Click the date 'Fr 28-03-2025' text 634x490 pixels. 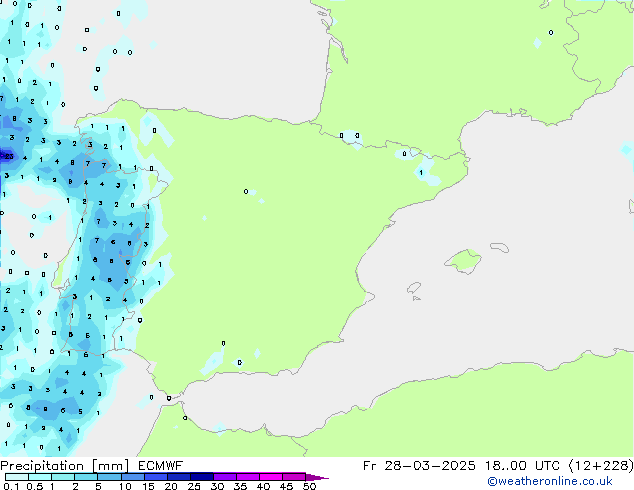click(x=419, y=466)
